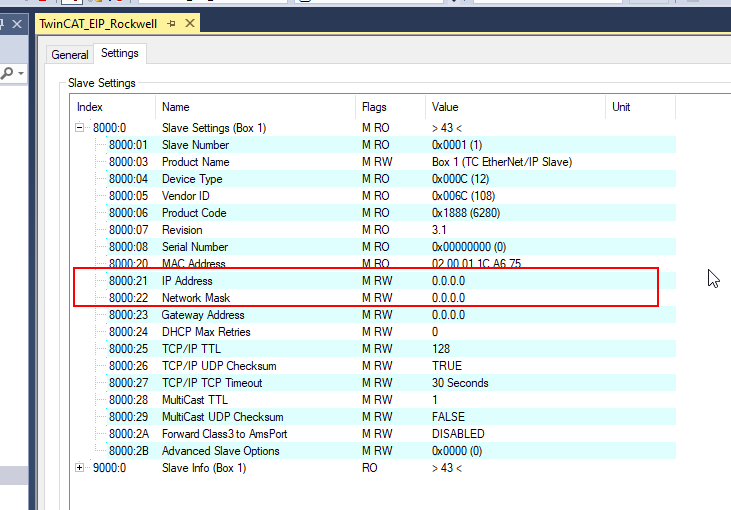This screenshot has width=731, height=510.
Task: Click the Revision value 3.1
Action: (x=439, y=230)
